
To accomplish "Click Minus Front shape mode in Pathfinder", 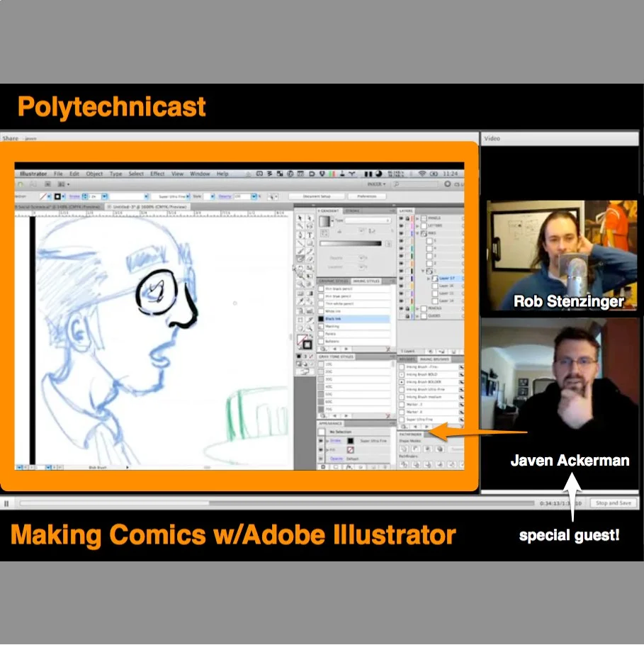I will tap(416, 449).
